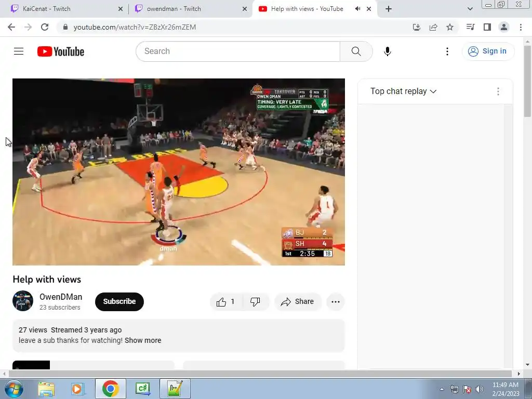
Task: Mute tab via speaker icon
Action: (x=357, y=9)
